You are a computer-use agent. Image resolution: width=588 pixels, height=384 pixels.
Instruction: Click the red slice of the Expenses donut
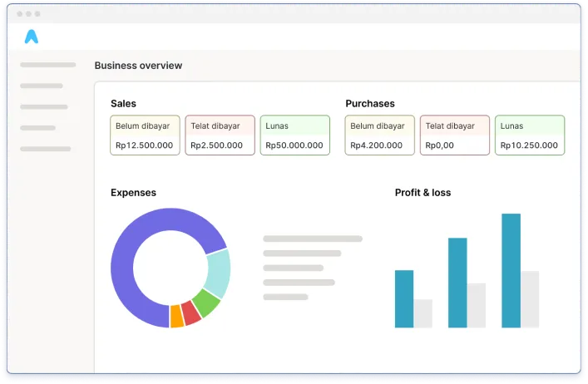click(x=191, y=313)
